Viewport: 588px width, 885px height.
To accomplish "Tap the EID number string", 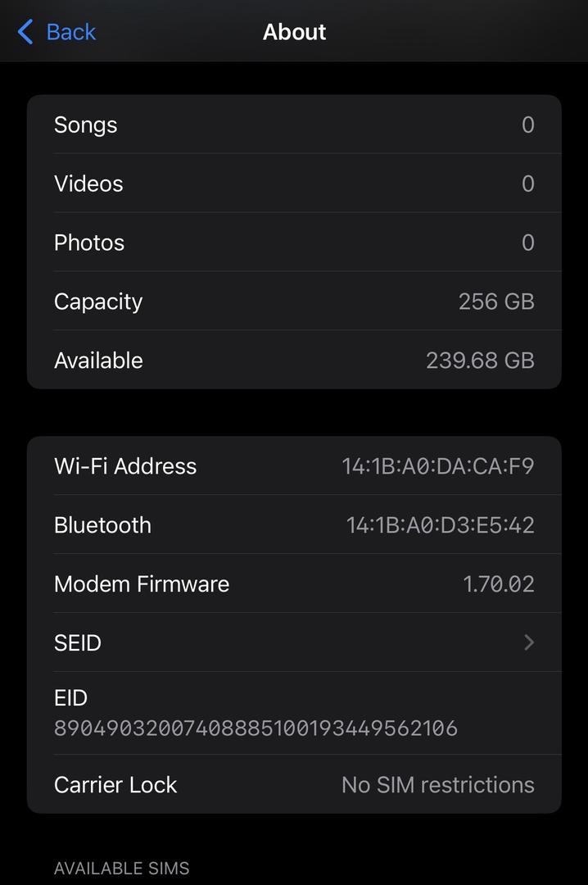I will click(x=256, y=728).
